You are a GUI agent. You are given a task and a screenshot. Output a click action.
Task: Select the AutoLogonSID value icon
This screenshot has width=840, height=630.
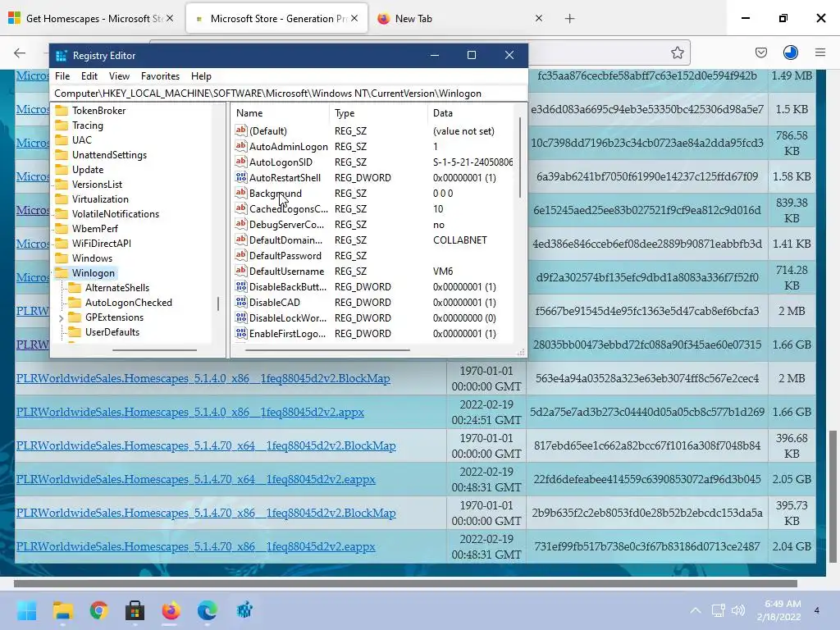coord(241,162)
